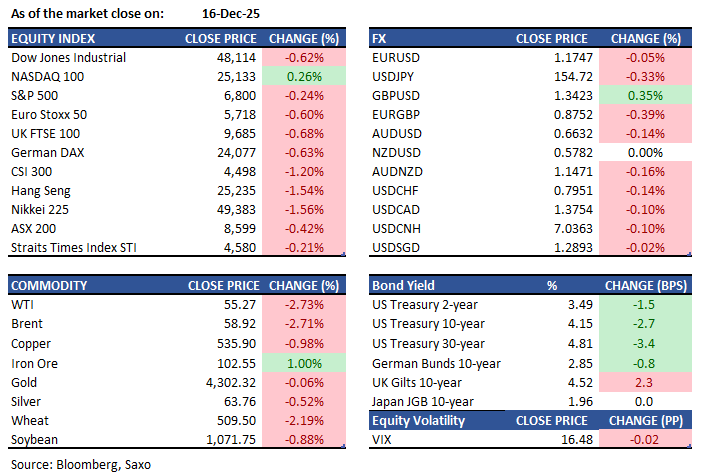Viewport: 702px width, 475px height.
Task: Click the COMMODITY table header
Action: click(48, 285)
